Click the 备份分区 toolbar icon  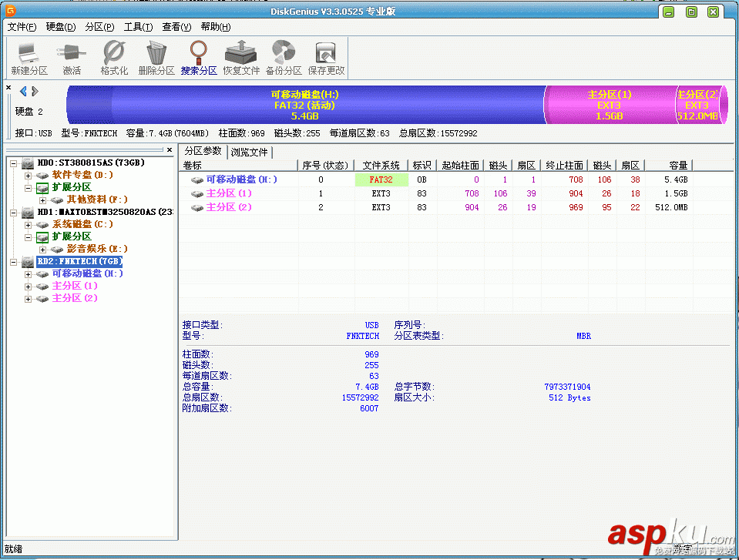pyautogui.click(x=284, y=58)
